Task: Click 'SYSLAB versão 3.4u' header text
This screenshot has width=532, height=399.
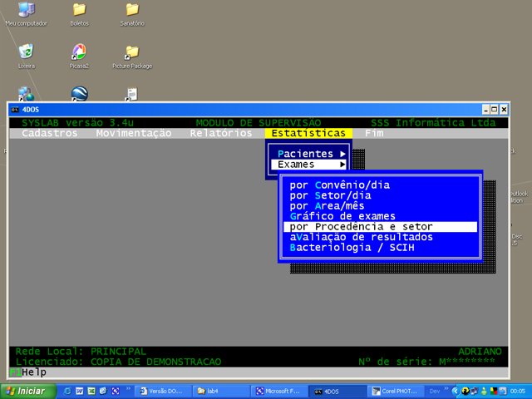Action: [77, 122]
